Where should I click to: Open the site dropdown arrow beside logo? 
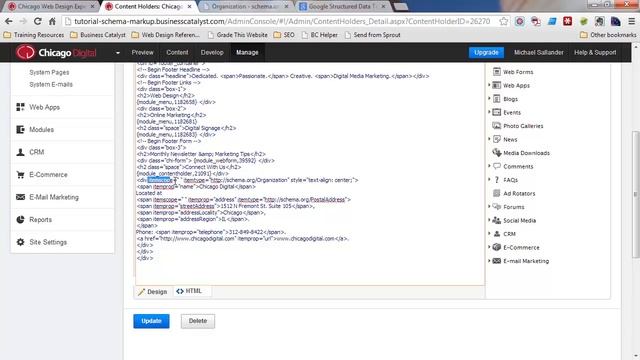(x=118, y=53)
